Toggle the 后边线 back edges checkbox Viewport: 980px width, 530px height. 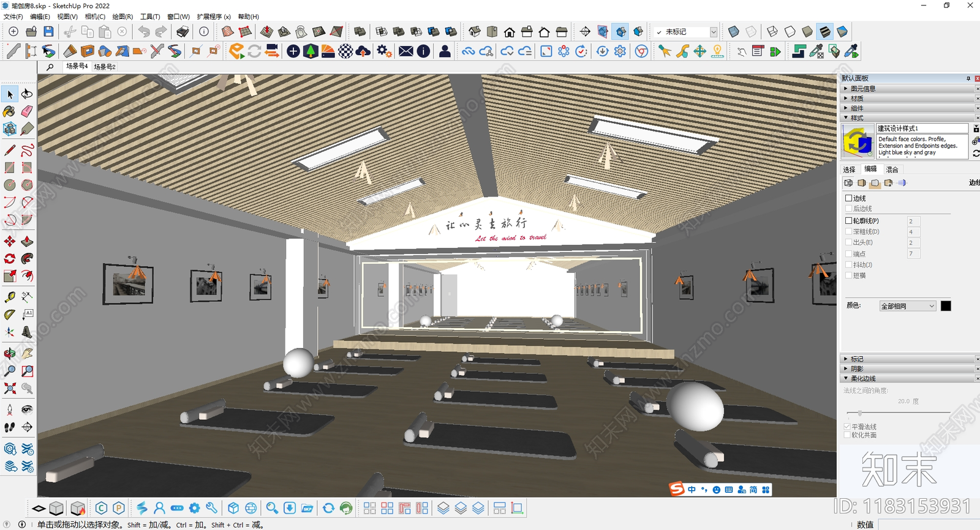click(x=849, y=209)
